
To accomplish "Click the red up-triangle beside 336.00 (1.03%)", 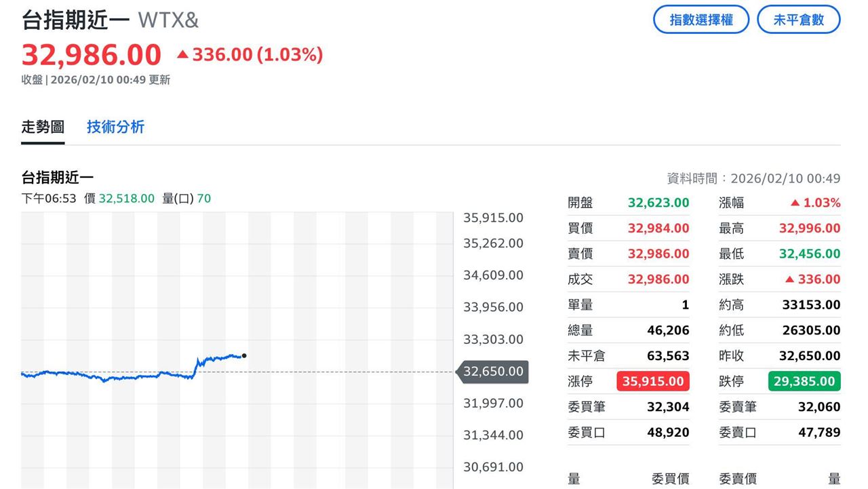I will [x=182, y=55].
